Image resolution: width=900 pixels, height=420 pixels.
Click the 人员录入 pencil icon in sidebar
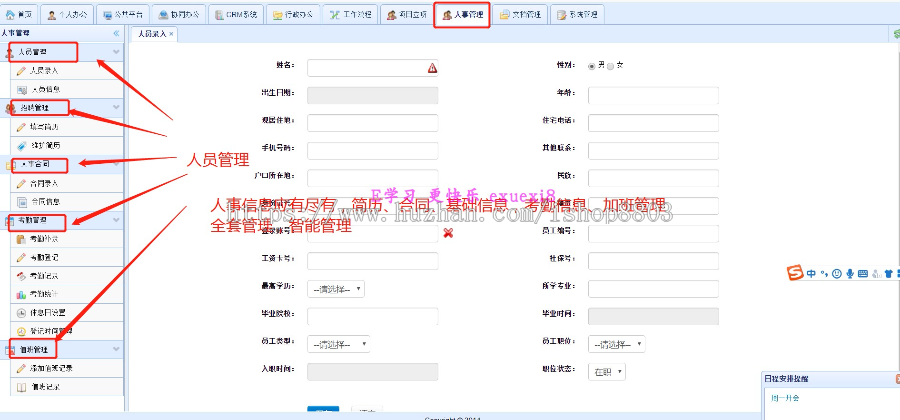pos(21,71)
